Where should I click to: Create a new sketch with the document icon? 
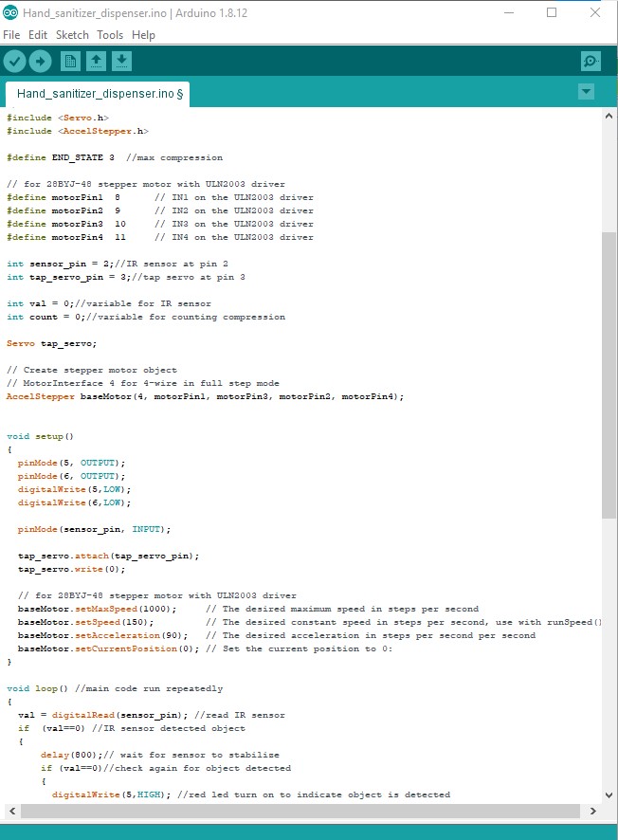pos(70,61)
